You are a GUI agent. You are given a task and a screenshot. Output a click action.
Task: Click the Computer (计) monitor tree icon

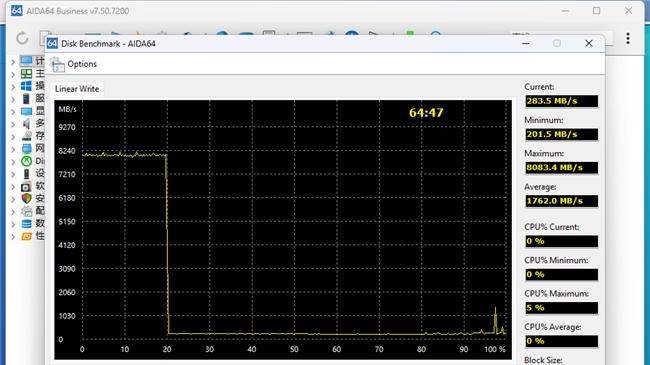(27, 61)
